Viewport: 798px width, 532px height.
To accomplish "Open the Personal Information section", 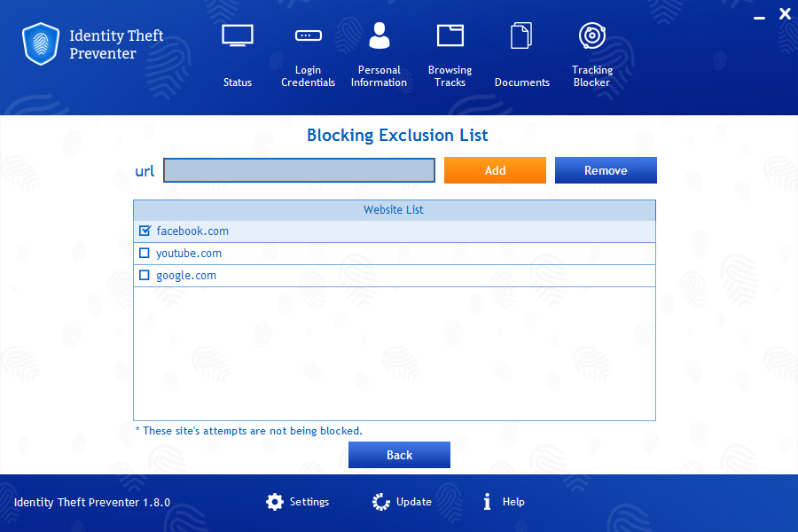I will pyautogui.click(x=379, y=53).
